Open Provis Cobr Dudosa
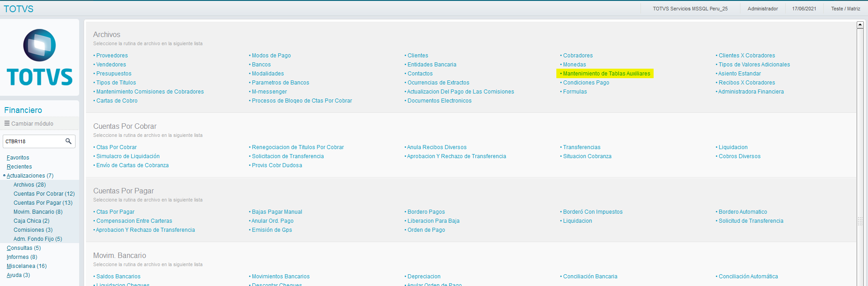 pyautogui.click(x=277, y=165)
